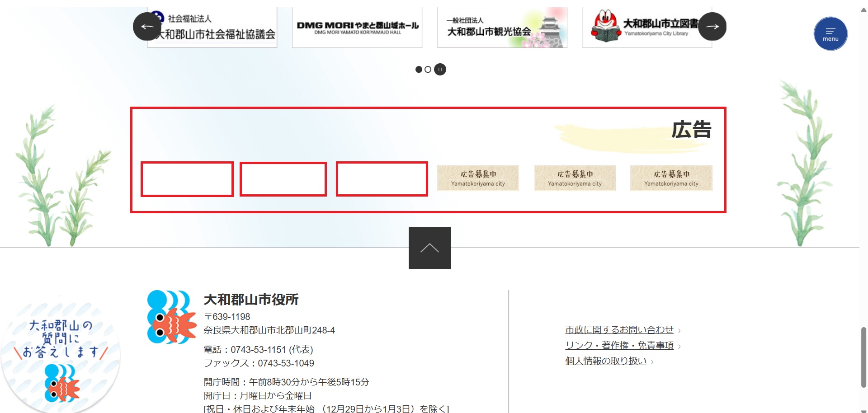This screenshot has width=868, height=413.
Task: Open the 大和郡山市観光協会 banner
Action: 502,28
